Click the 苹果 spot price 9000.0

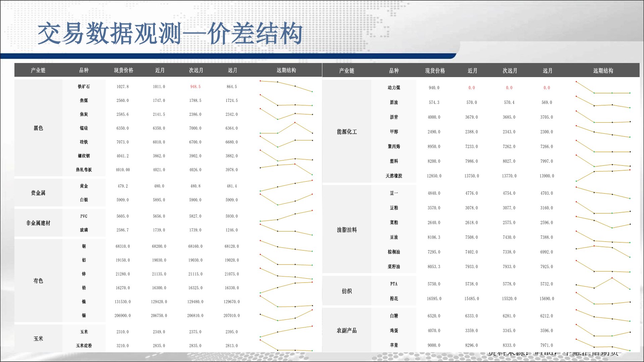point(434,345)
